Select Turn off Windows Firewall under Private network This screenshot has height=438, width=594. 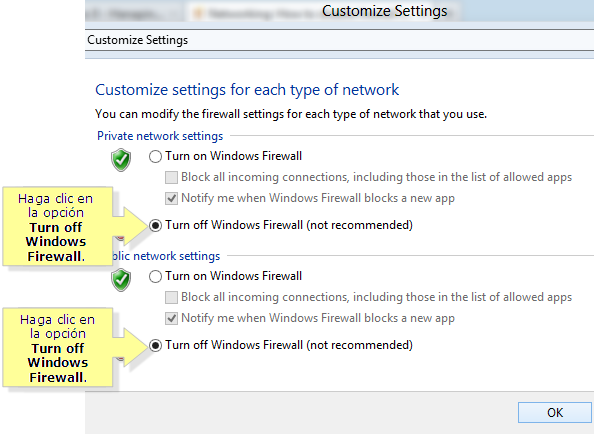pyautogui.click(x=155, y=225)
